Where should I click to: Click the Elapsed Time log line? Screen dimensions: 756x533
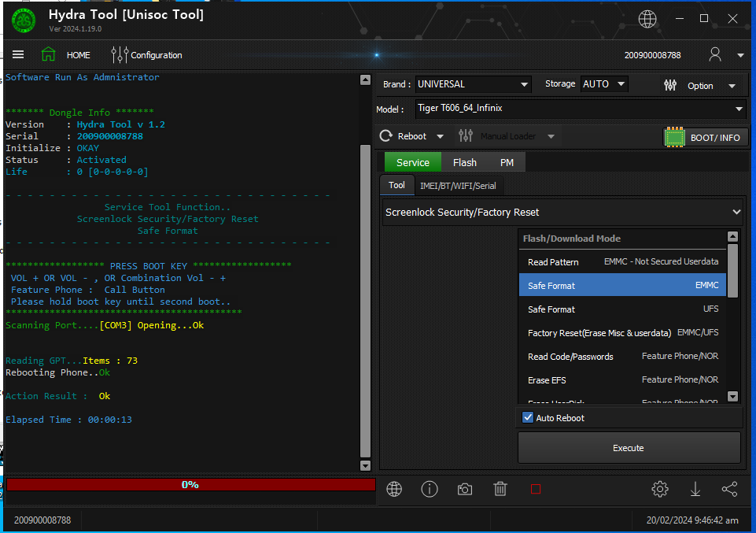pyautogui.click(x=68, y=420)
